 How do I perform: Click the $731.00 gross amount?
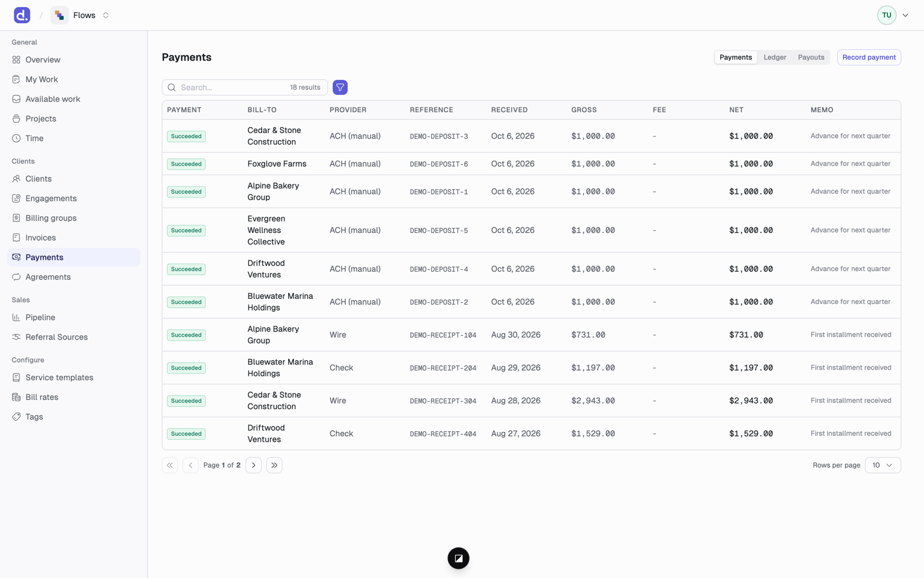tap(588, 335)
